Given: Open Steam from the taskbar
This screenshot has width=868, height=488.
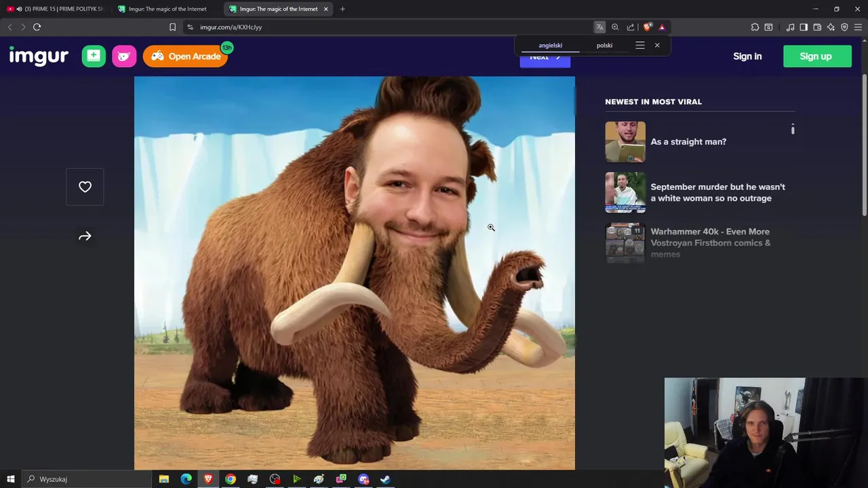Looking at the screenshot, I should [385, 479].
